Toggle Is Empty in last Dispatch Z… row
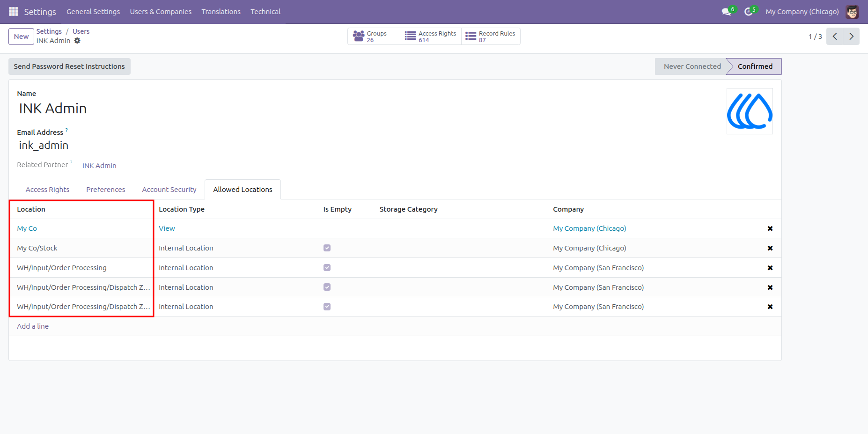The width and height of the screenshot is (868, 434). click(x=327, y=307)
